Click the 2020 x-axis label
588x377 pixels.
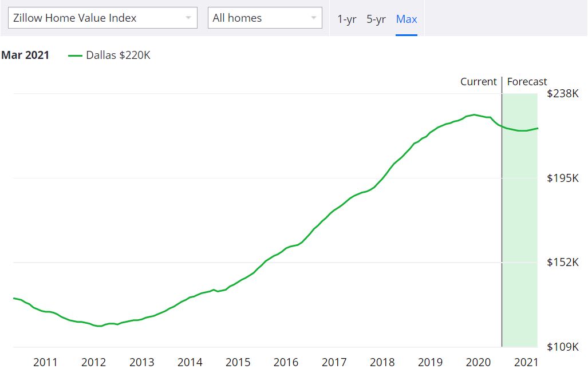[478, 362]
